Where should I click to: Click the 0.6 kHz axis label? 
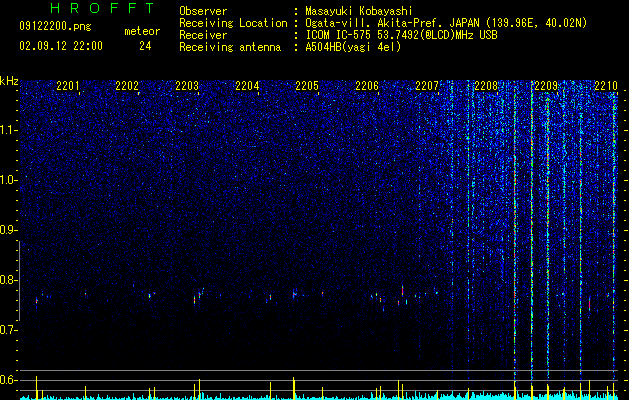(7, 380)
